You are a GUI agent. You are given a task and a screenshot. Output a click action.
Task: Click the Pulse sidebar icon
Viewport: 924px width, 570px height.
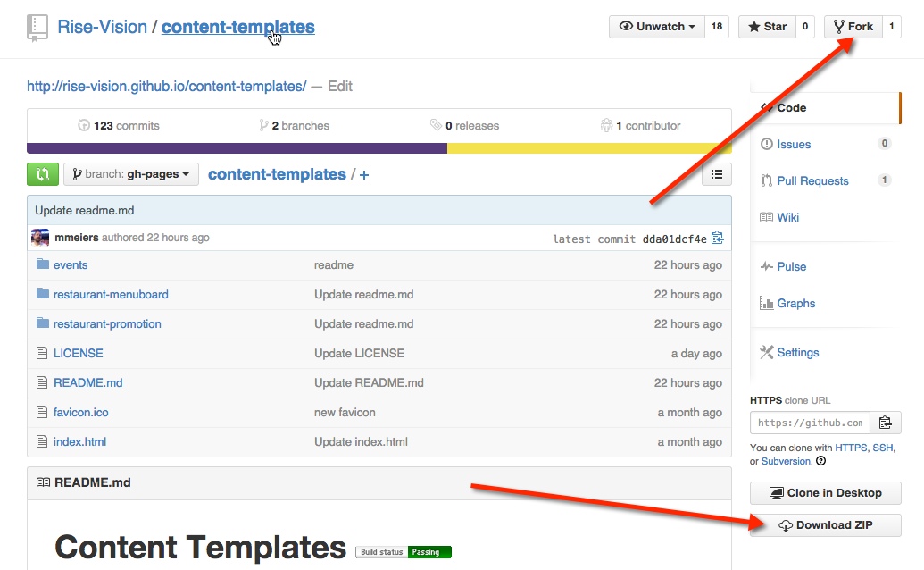767,266
